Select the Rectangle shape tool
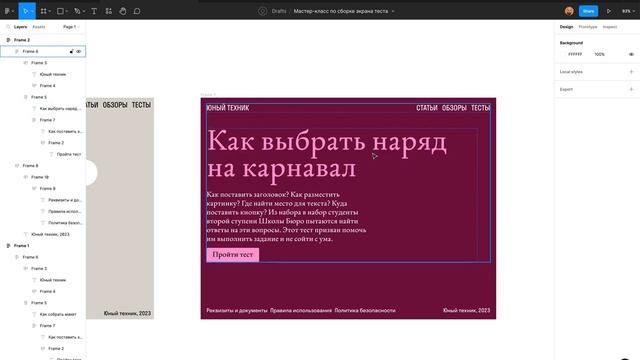 pos(60,11)
